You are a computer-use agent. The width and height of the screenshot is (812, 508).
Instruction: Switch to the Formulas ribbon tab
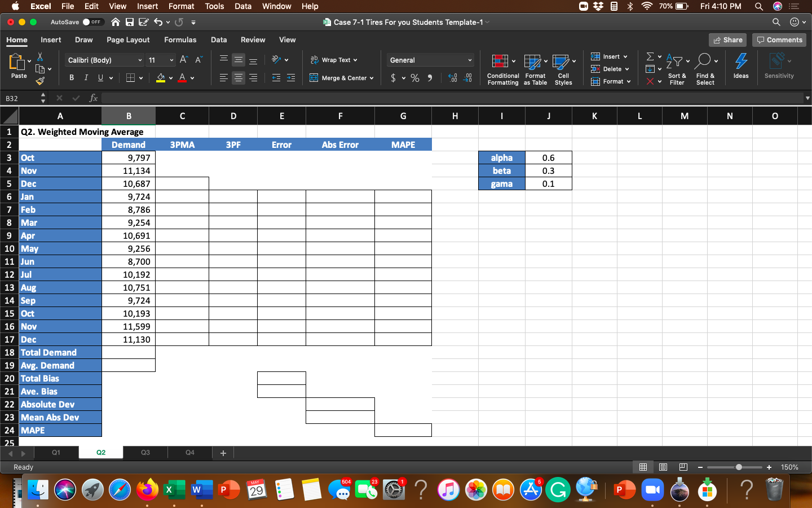[180, 40]
